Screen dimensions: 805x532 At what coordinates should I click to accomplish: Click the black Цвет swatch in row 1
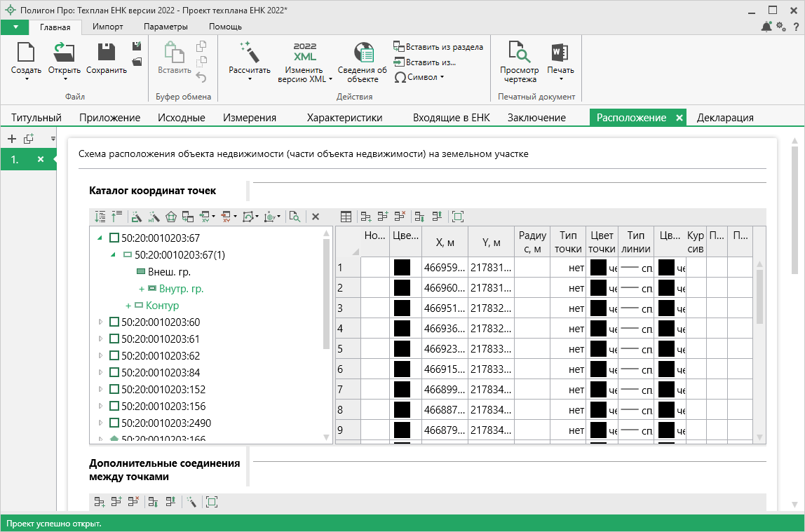(x=402, y=268)
